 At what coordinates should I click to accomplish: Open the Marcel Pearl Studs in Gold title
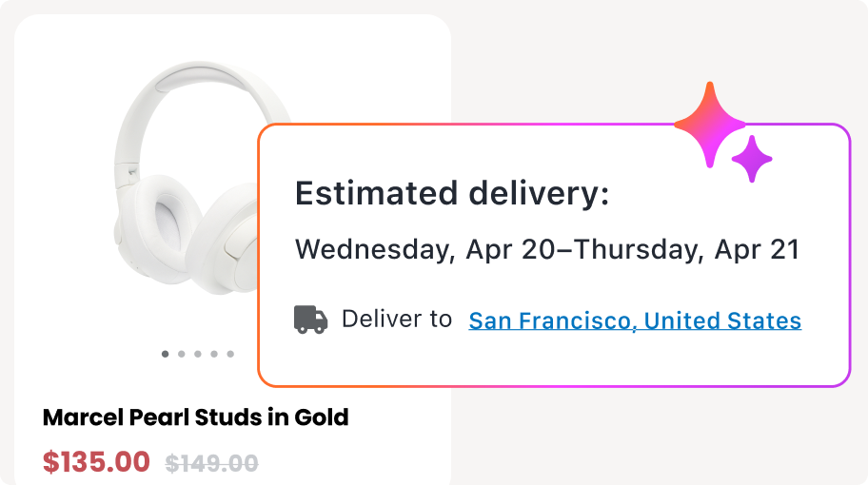pos(195,417)
